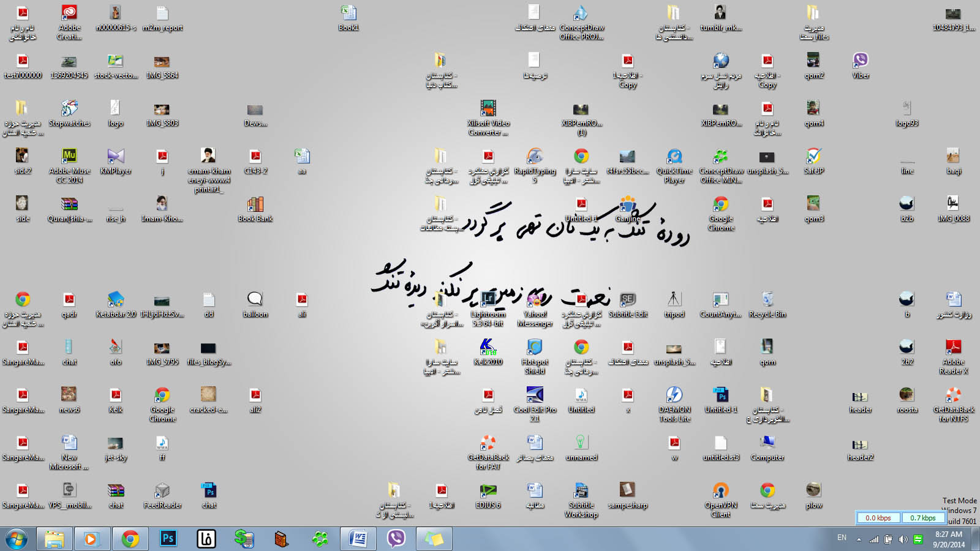This screenshot has width=980, height=551.
Task: Open the Windows Start menu
Action: coord(17,539)
